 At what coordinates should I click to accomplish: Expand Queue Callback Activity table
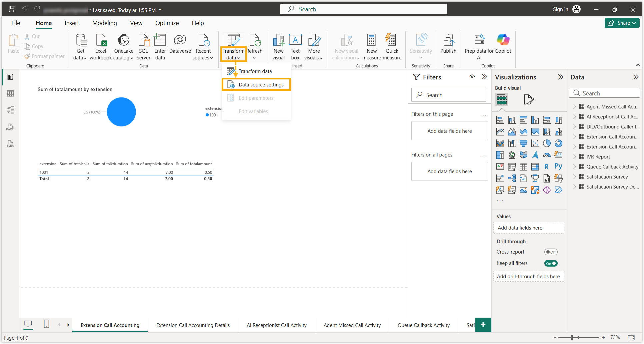click(x=575, y=166)
